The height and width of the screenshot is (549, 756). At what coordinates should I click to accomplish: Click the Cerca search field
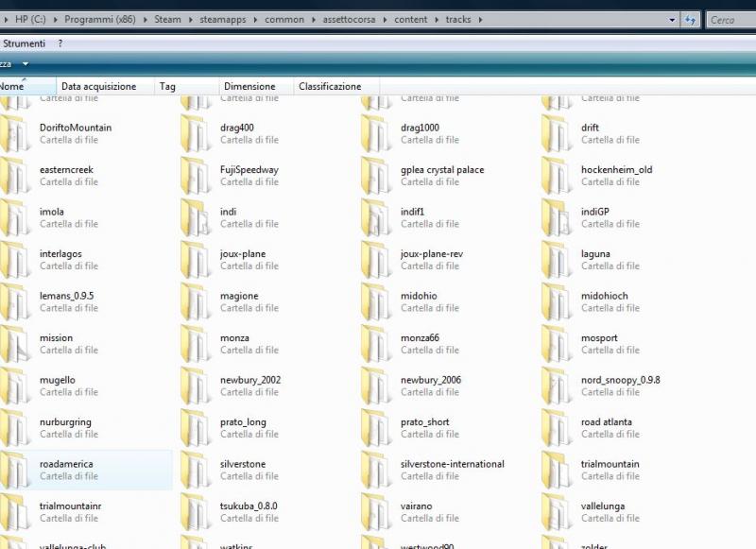[x=731, y=20]
